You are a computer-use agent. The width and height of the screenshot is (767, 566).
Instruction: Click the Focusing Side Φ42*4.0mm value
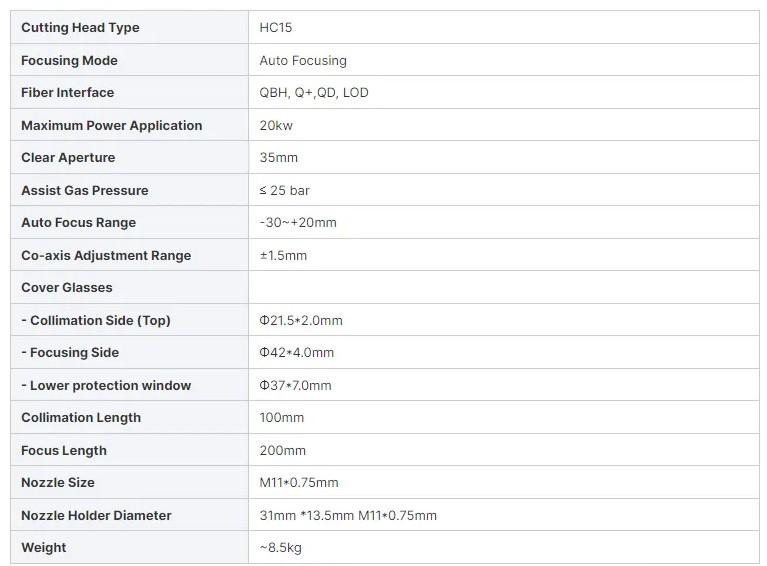(296, 353)
